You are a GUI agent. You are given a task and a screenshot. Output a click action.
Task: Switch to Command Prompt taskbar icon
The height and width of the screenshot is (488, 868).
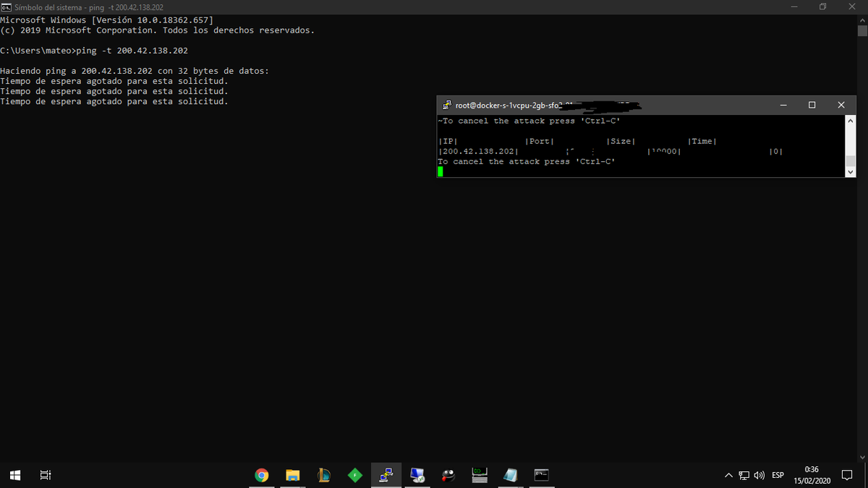[542, 475]
